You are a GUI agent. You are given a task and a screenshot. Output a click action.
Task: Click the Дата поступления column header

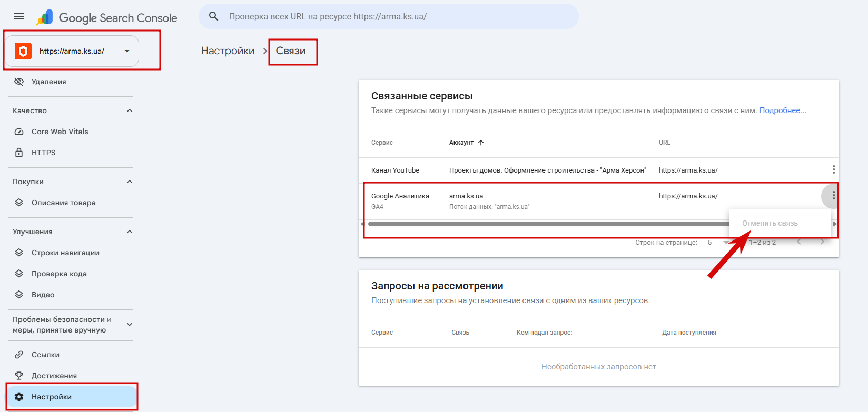tap(689, 333)
